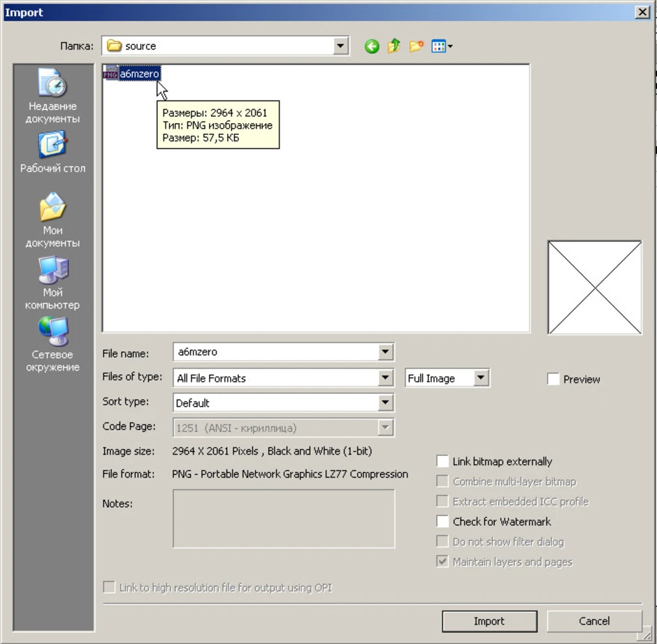
Task: Click the empty preview thumbnail box
Action: pyautogui.click(x=595, y=287)
